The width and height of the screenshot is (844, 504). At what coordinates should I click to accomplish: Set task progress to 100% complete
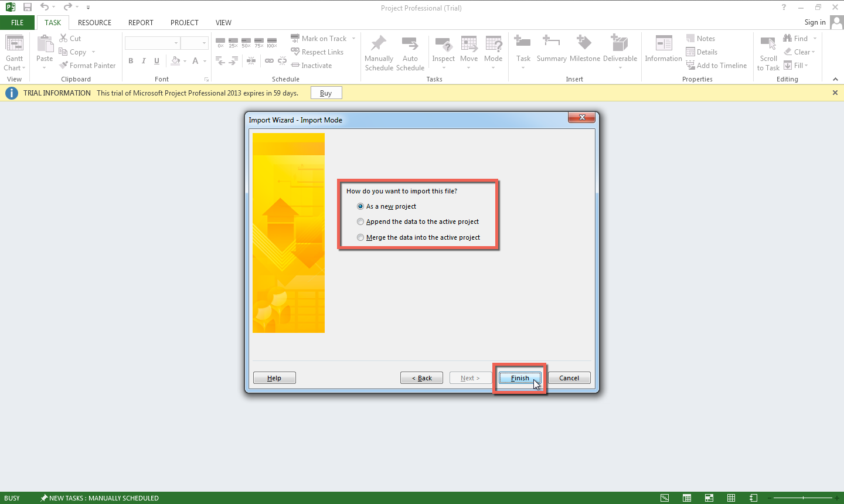[271, 40]
